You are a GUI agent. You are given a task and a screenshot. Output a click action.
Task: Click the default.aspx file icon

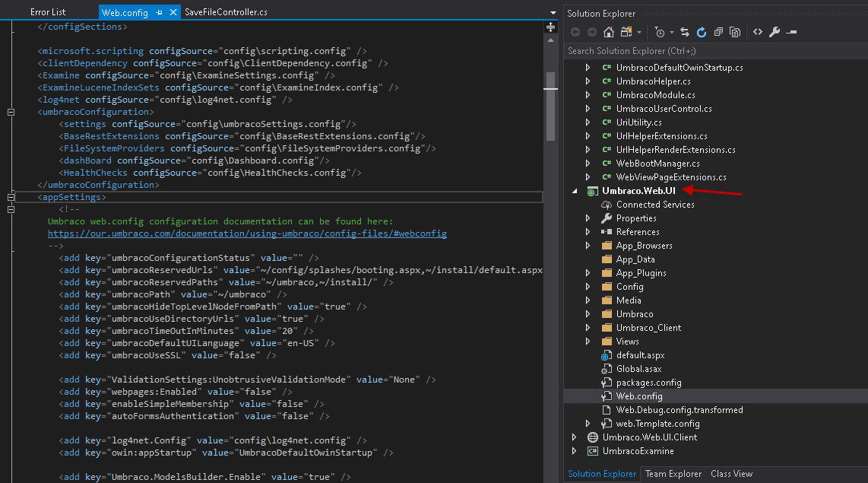coord(607,355)
